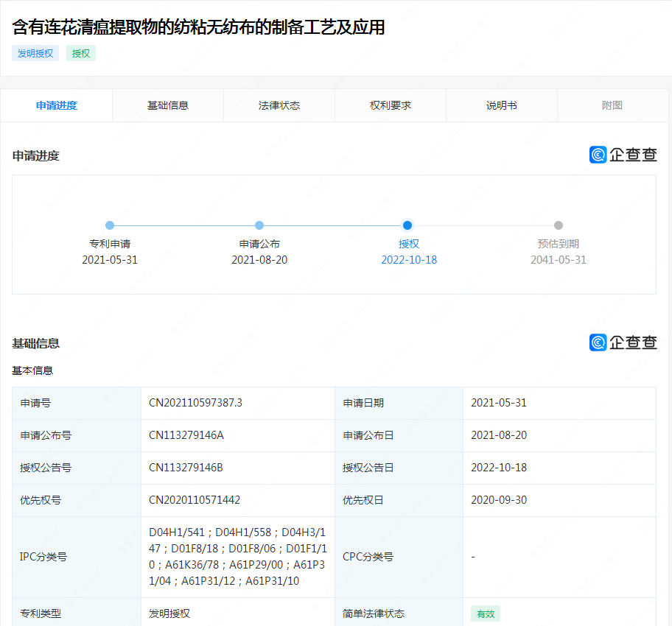Click the 发明授权 tag under title
Screen dimensions: 672x626
35,53
